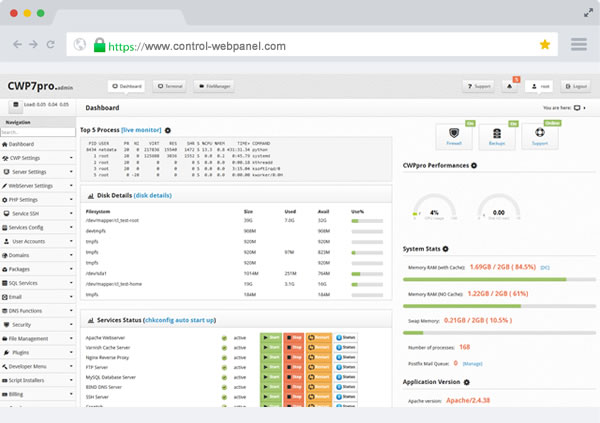Expand the User Accounts navigation menu
Screen dimensions: 600x423
click(38, 241)
